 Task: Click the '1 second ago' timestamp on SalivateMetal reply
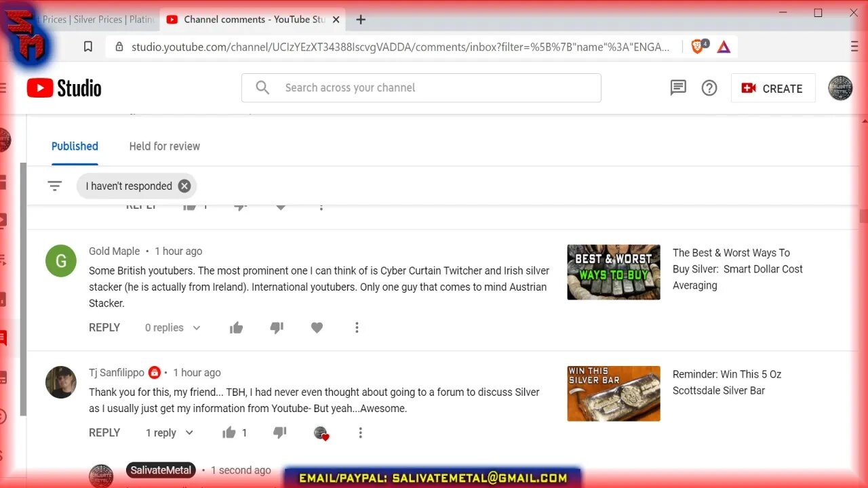click(241, 470)
